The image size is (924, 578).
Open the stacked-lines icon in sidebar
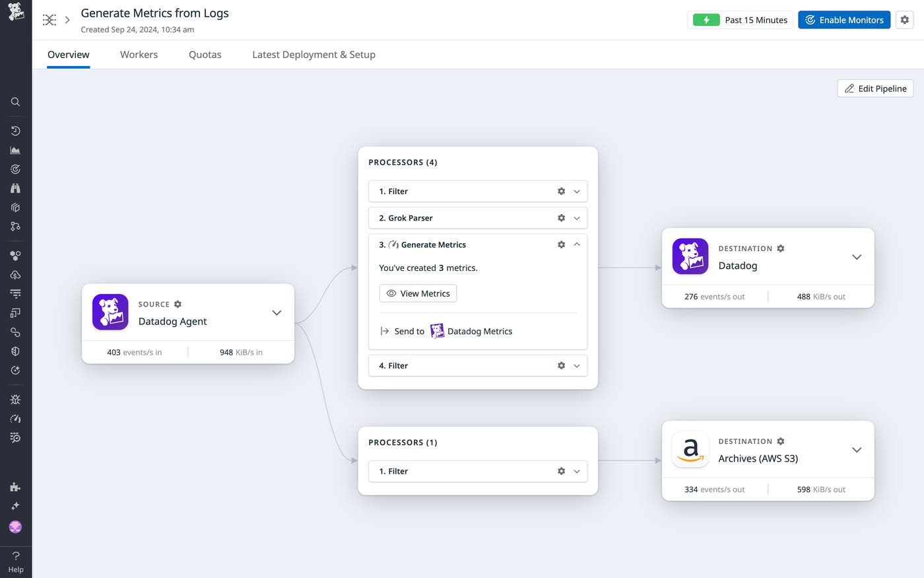point(15,294)
